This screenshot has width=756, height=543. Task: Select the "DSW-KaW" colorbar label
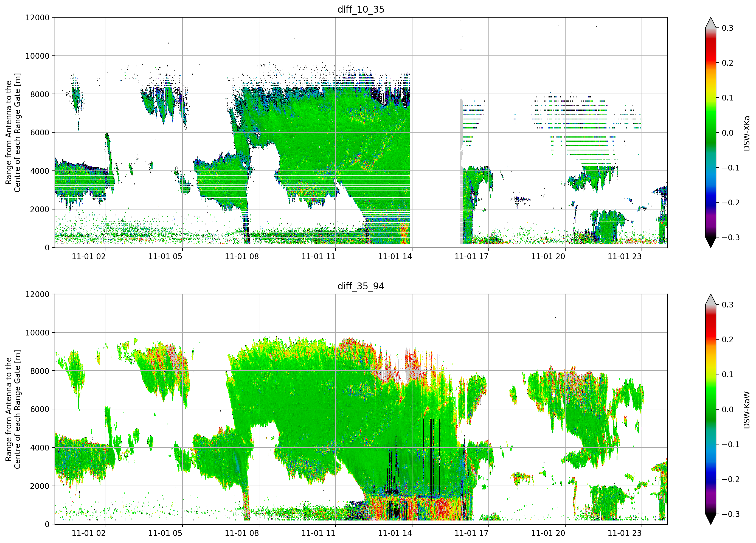(747, 410)
